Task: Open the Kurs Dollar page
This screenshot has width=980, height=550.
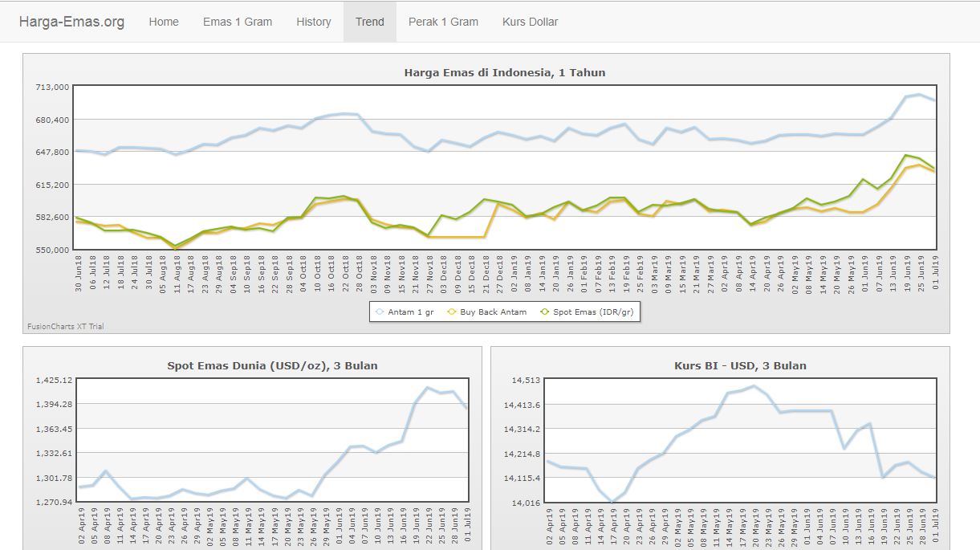Action: pos(531,22)
